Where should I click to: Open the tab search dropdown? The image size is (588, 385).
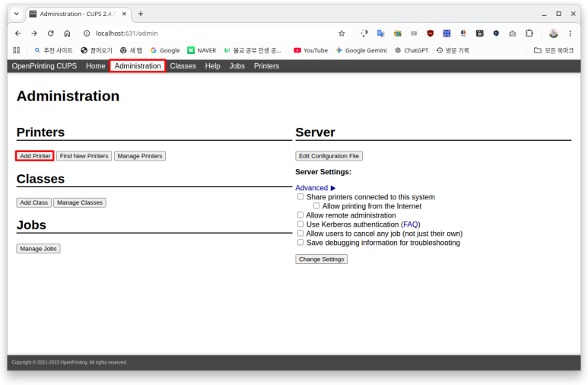tap(17, 14)
